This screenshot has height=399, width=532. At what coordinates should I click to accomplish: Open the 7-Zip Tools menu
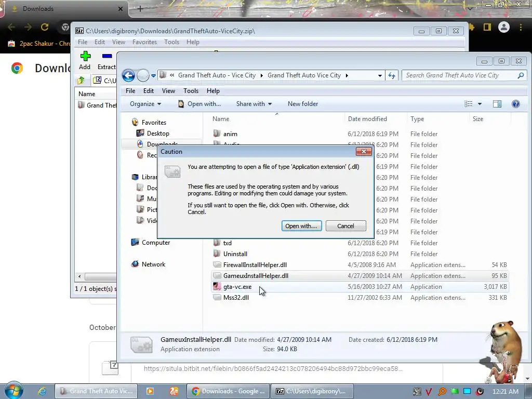171,42
